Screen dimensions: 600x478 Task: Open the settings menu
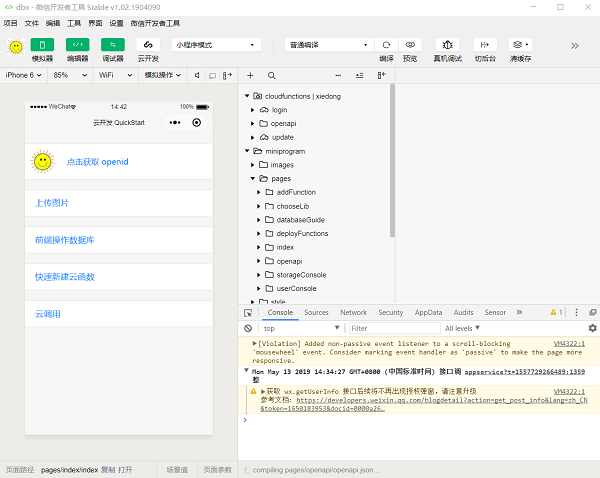[116, 23]
